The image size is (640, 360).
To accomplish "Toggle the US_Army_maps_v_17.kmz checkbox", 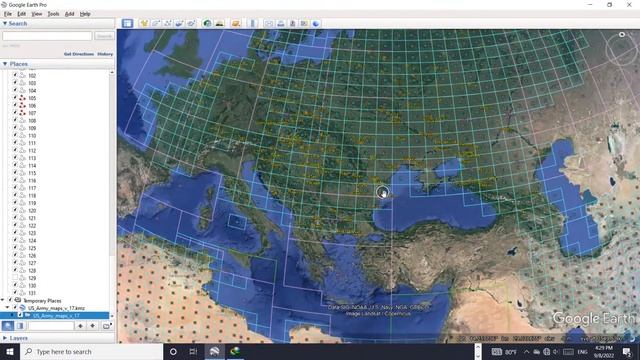I will (15, 308).
